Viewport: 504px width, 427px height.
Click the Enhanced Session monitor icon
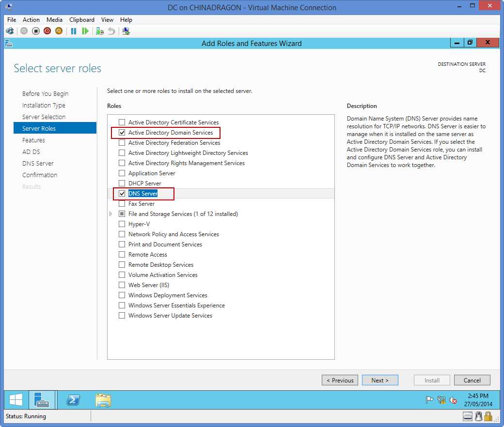pyautogui.click(x=126, y=31)
